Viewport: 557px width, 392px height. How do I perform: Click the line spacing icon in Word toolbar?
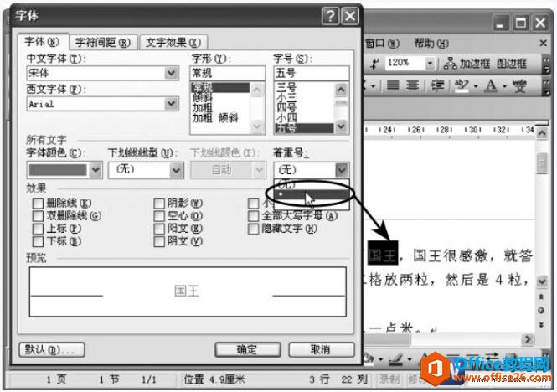click(437, 85)
